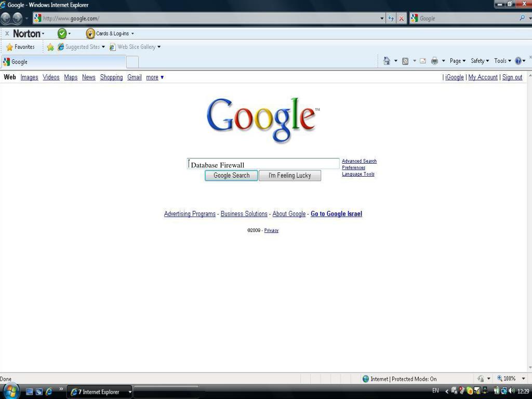Viewport: 532px width, 399px height.
Task: Click Internet Protected Mode status globe icon
Action: click(365, 379)
